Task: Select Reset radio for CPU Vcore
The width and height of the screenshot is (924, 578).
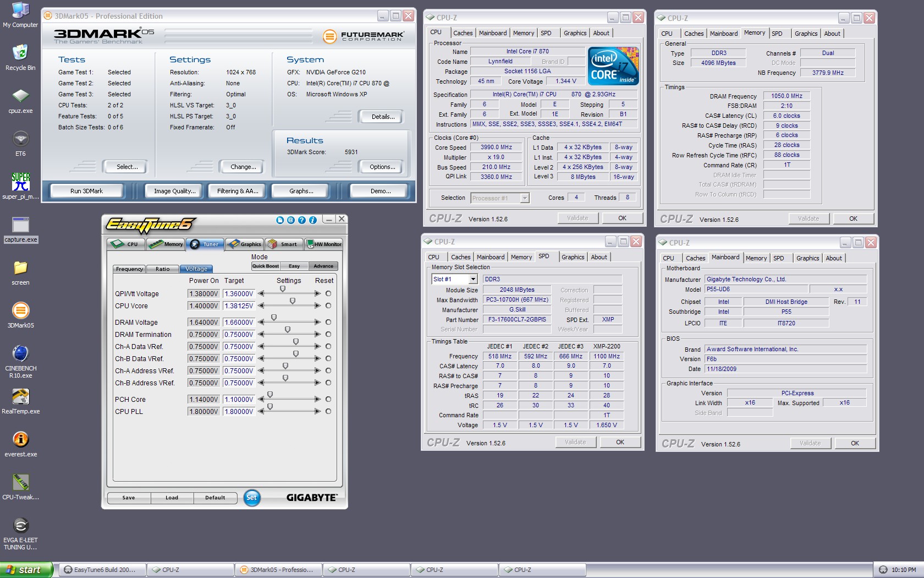Action: click(328, 306)
